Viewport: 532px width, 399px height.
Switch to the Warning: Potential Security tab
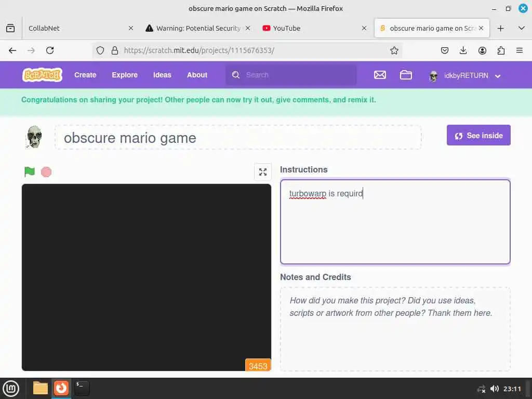(198, 28)
